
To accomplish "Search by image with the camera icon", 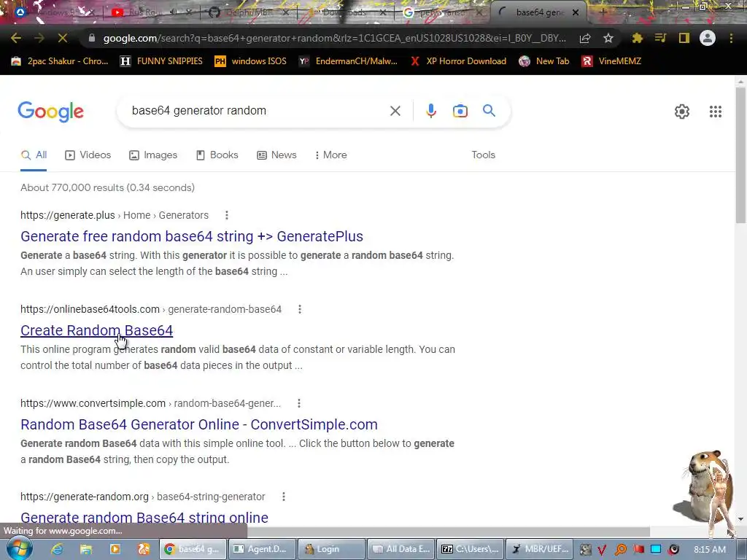I will pos(460,111).
